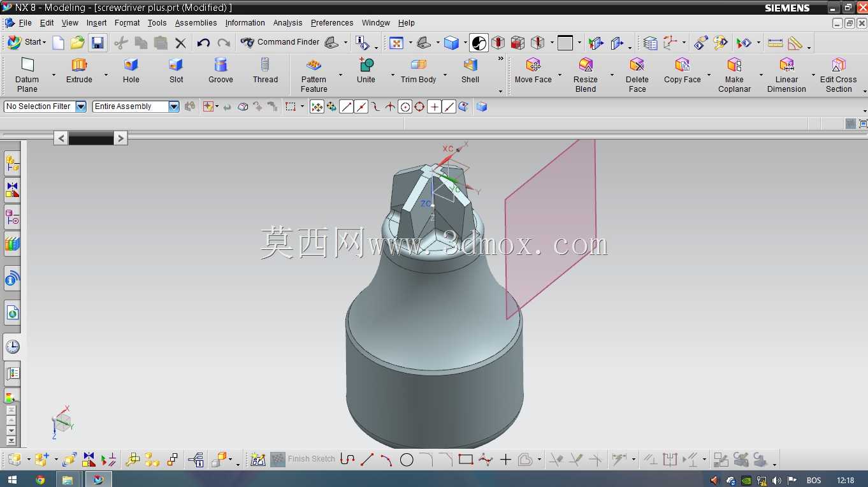The width and height of the screenshot is (868, 487).
Task: Toggle Mid Point snapping
Action: click(361, 107)
